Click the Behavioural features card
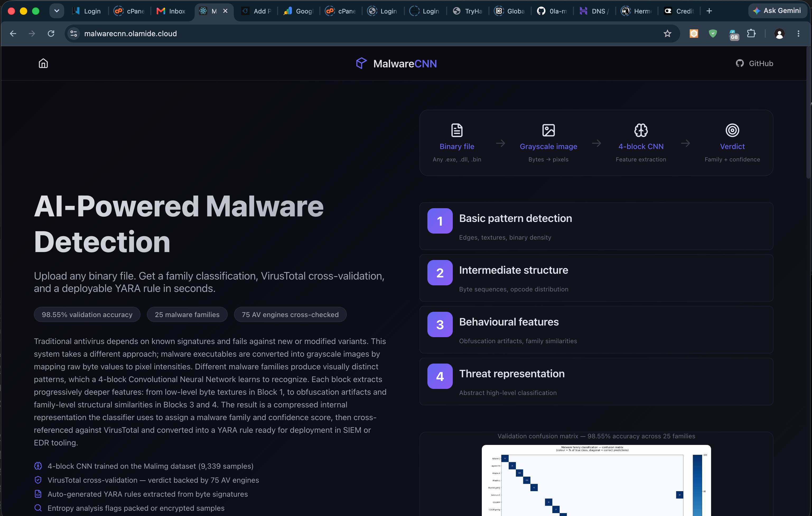812x516 pixels. click(x=596, y=329)
